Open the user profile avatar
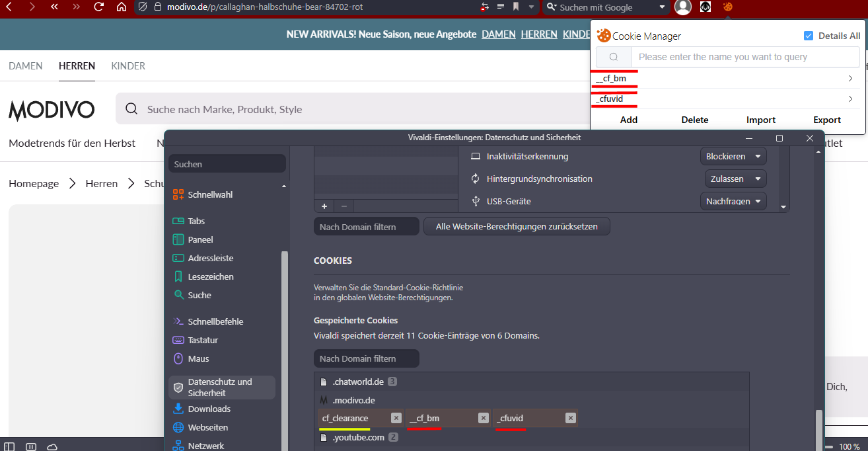 click(683, 7)
